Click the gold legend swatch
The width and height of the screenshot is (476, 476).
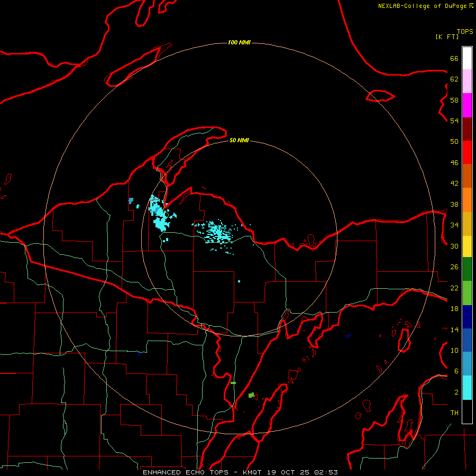(467, 224)
